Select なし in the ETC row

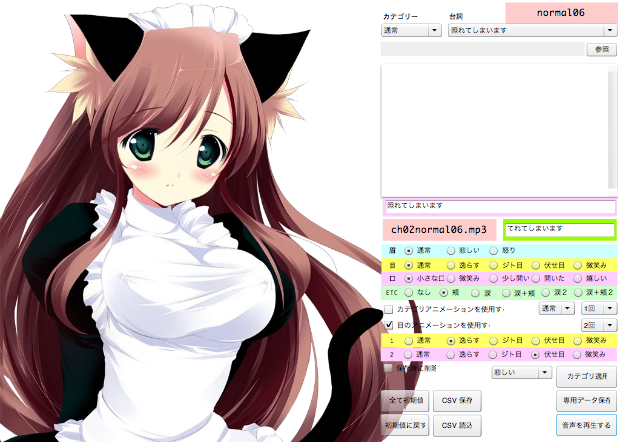click(409, 293)
